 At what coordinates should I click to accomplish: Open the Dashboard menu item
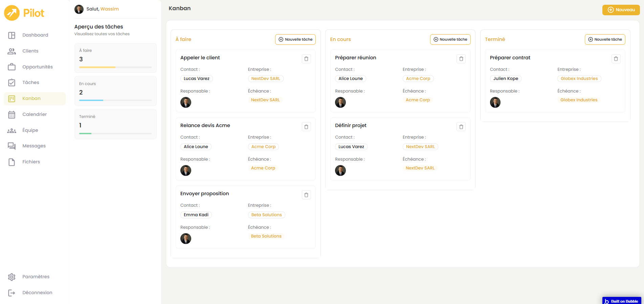(35, 35)
